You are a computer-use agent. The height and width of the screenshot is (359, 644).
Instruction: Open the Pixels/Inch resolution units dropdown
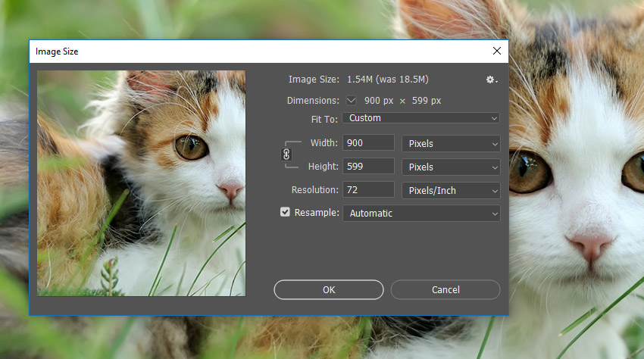tap(451, 191)
